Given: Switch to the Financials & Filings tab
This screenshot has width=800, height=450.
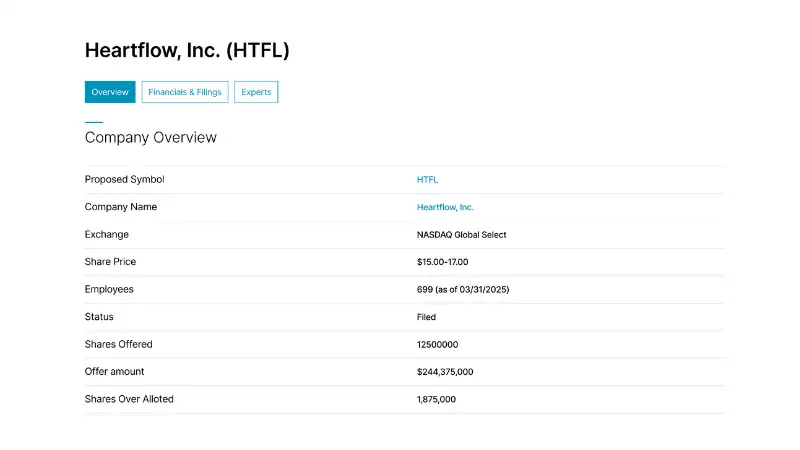Looking at the screenshot, I should (x=185, y=92).
